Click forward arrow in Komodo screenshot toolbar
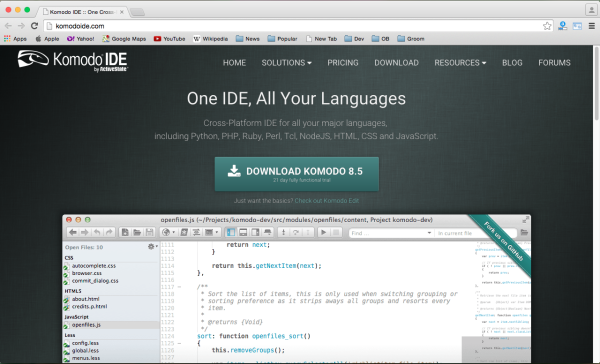This screenshot has width=600, height=364. (x=85, y=232)
